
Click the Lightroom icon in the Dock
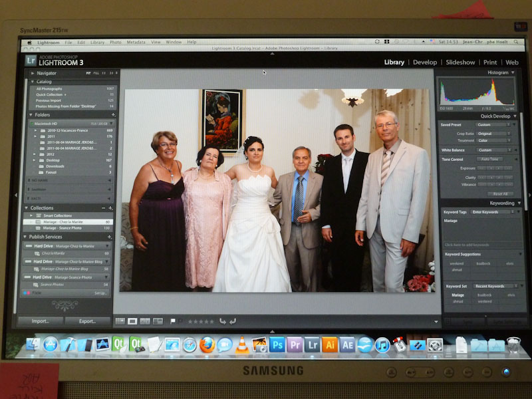312,345
